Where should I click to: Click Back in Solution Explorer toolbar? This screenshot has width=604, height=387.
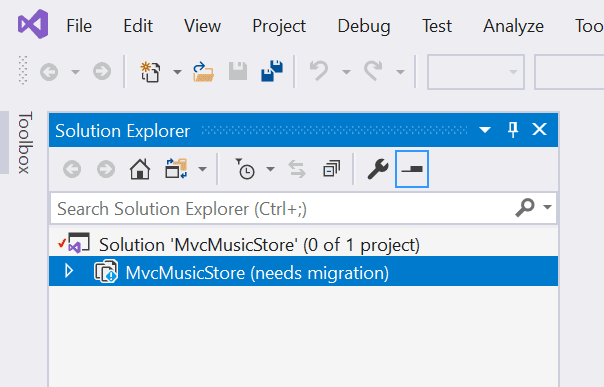tap(72, 169)
